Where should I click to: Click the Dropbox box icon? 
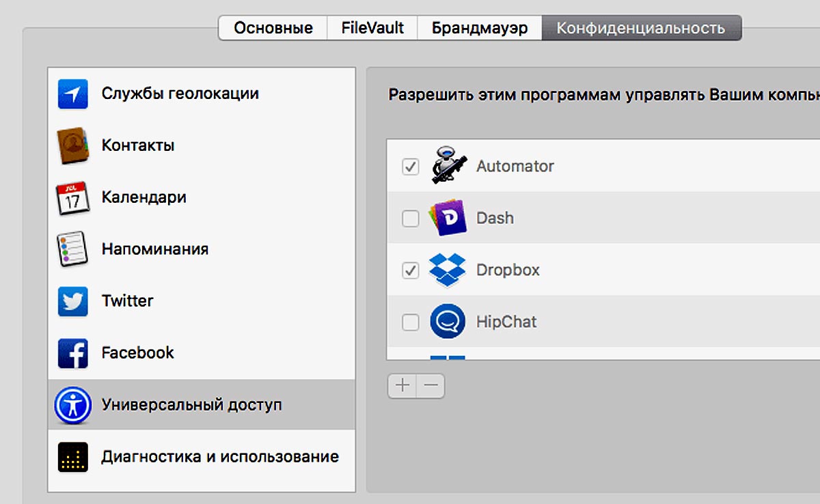click(447, 270)
